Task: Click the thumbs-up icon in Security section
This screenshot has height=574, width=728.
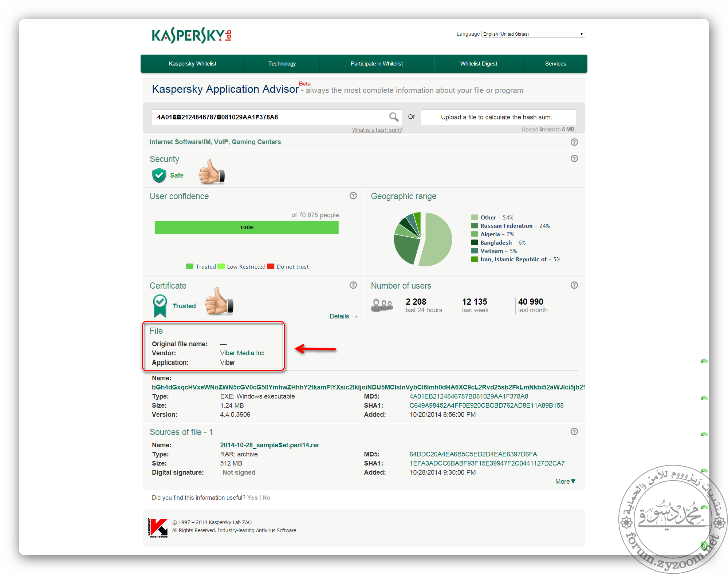Action: click(212, 171)
